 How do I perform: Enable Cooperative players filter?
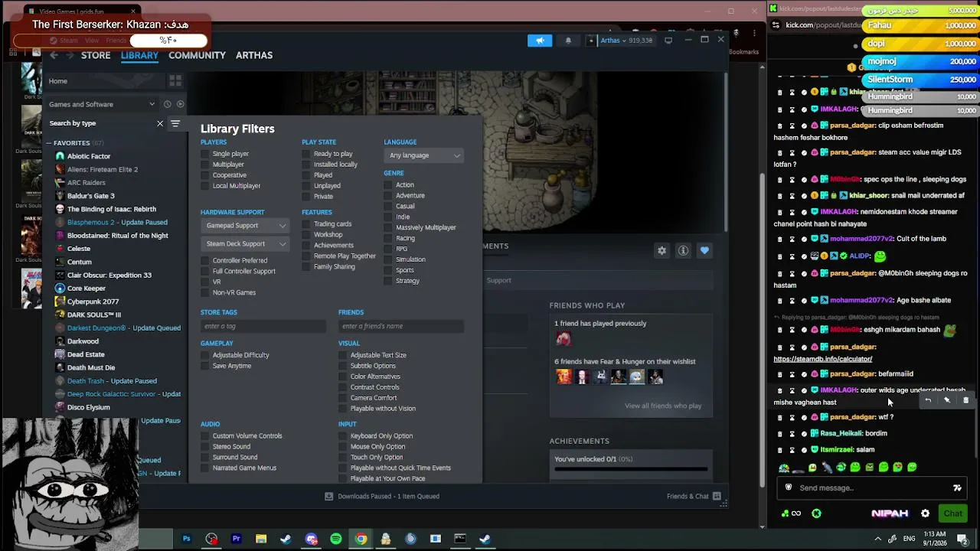tap(205, 175)
